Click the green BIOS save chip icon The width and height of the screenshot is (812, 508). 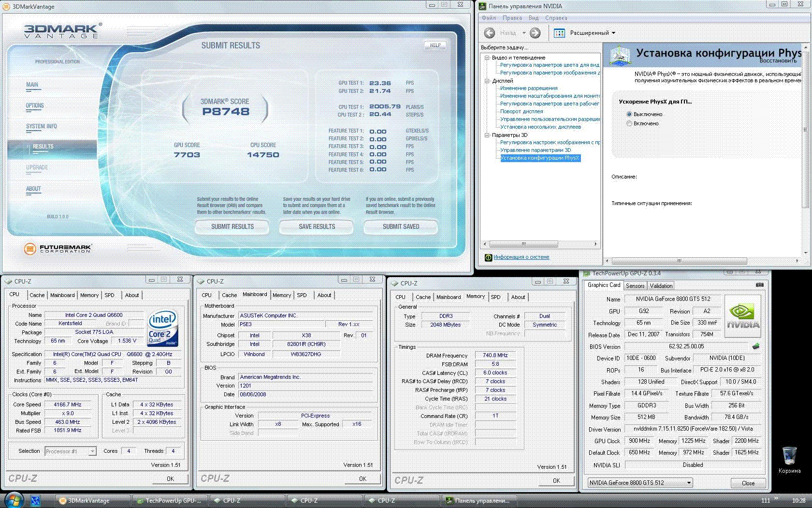(x=756, y=346)
